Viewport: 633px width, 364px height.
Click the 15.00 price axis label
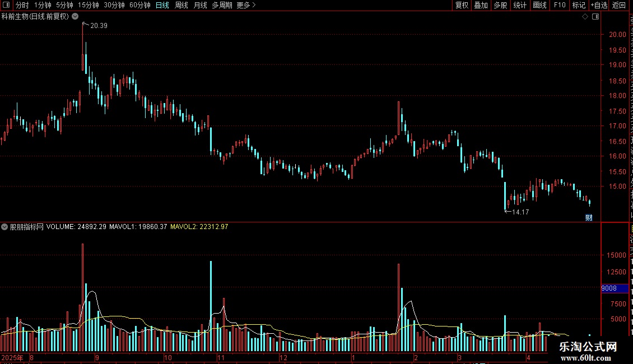tap(617, 186)
